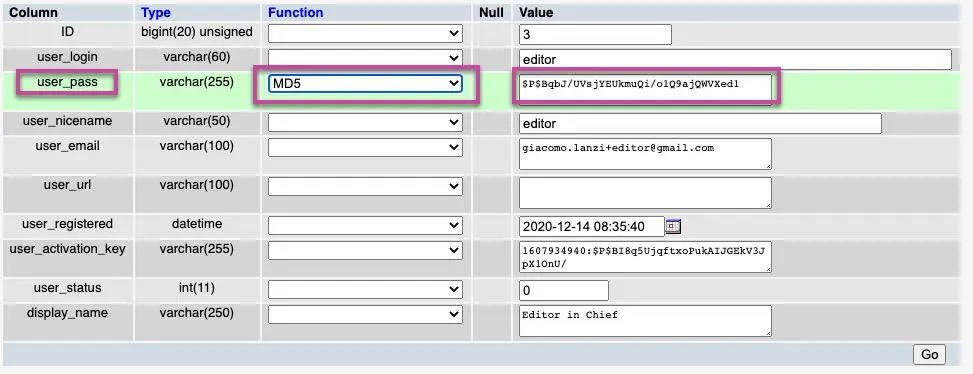973x374 pixels.
Task: Open the Function dropdown for user_url
Action: point(365,186)
